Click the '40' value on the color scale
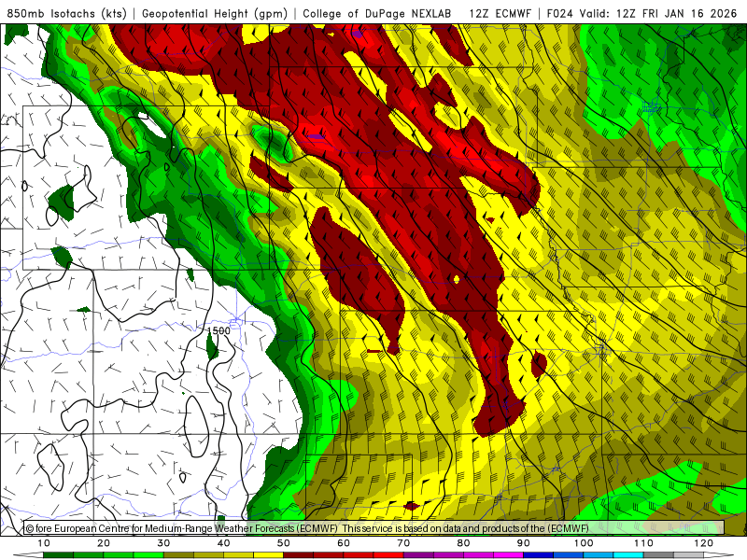This screenshot has width=747, height=560. click(223, 543)
